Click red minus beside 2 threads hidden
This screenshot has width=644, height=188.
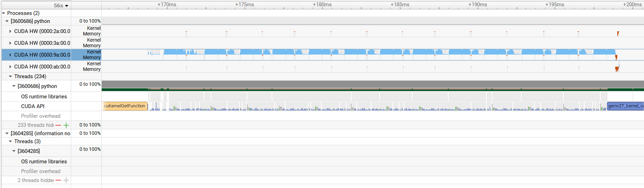pos(58,180)
